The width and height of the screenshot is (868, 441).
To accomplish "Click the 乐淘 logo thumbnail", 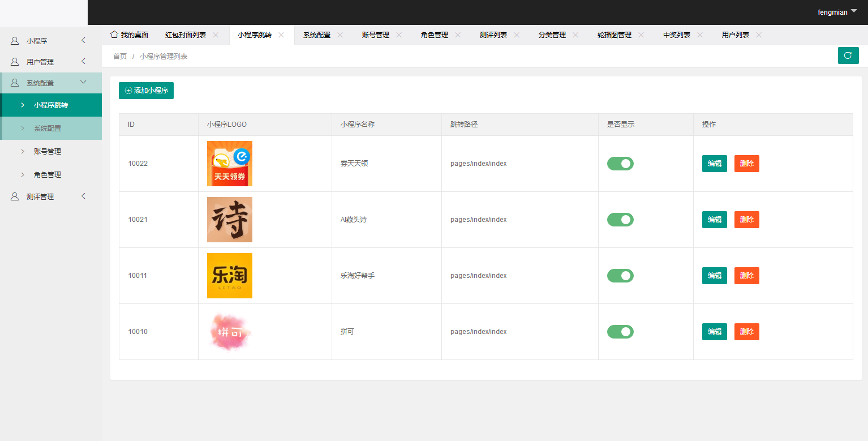I will click(x=229, y=276).
